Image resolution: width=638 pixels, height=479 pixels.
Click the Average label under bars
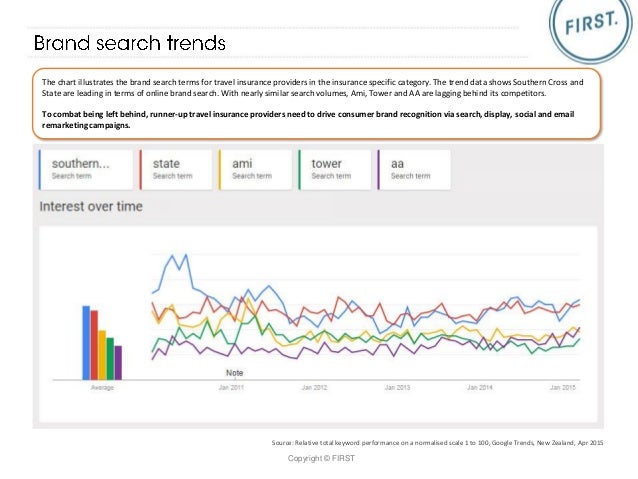(x=102, y=387)
